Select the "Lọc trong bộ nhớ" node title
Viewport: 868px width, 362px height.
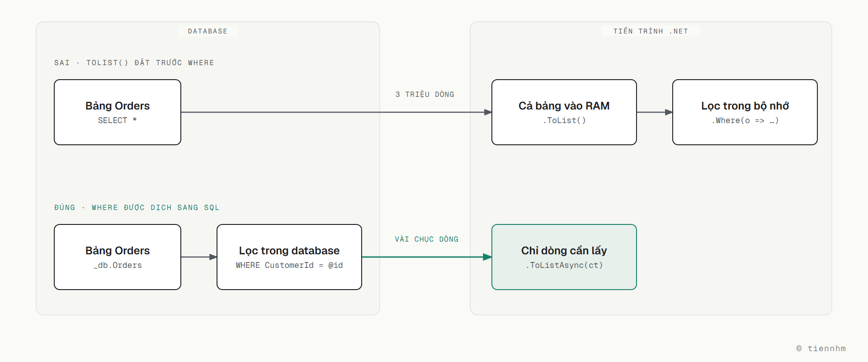(745, 106)
